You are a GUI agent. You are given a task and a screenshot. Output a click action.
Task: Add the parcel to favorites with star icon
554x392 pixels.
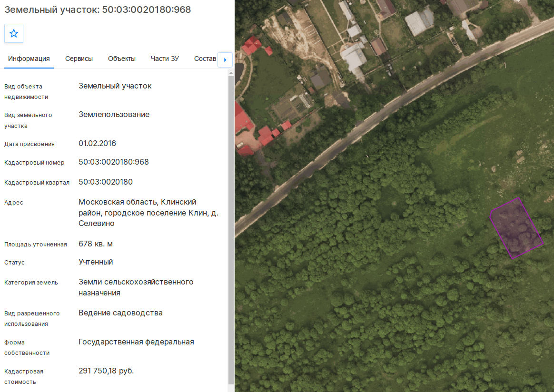coord(14,34)
